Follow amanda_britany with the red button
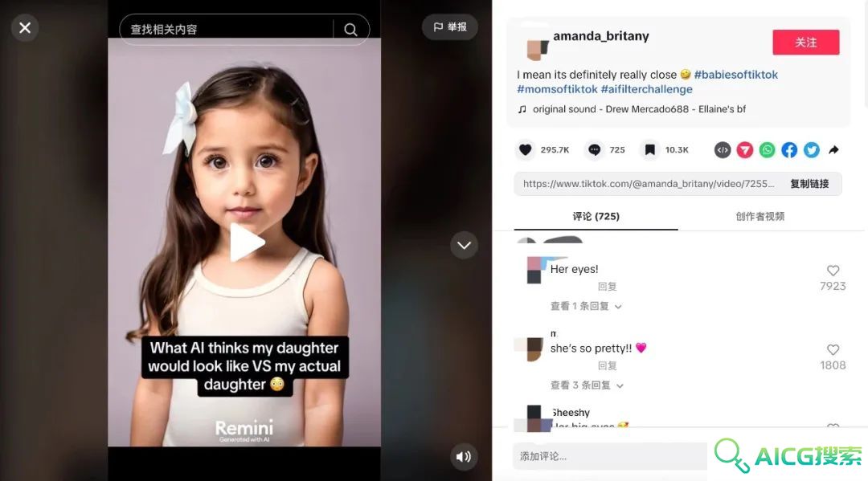Image resolution: width=868 pixels, height=481 pixels. [806, 42]
